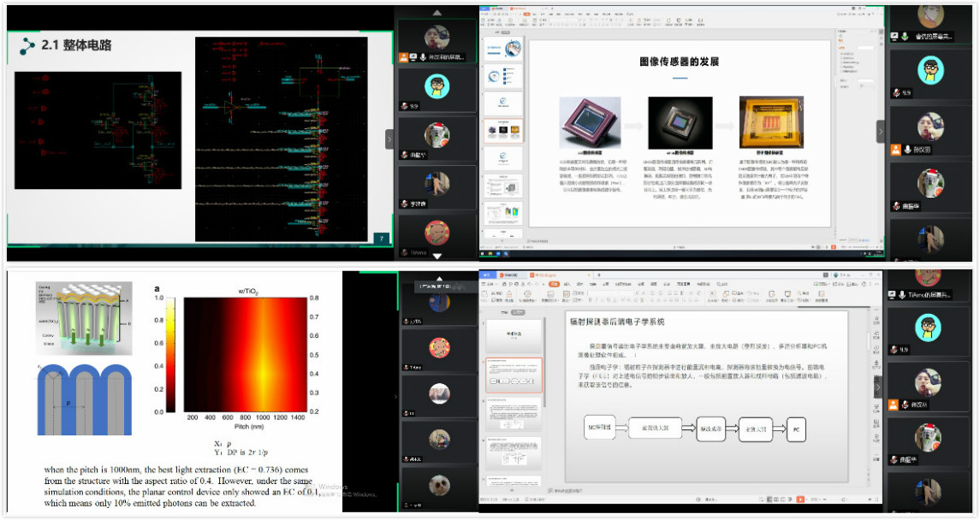
Task: Switch to second document tab in bottom-right WPS title bar
Action: click(542, 274)
